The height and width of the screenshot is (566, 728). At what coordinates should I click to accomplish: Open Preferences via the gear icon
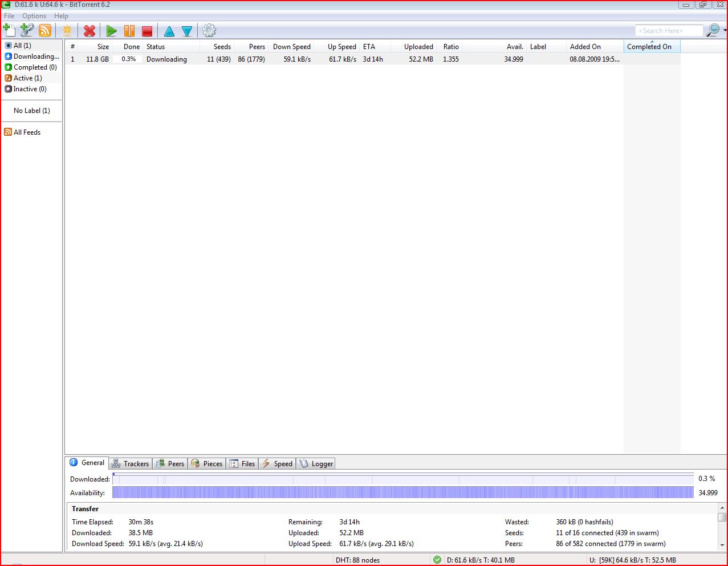209,30
